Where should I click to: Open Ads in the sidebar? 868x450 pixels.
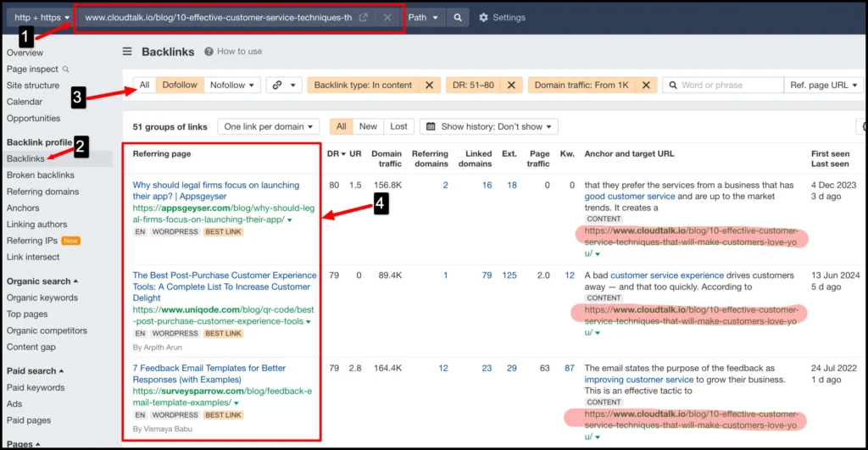point(14,404)
